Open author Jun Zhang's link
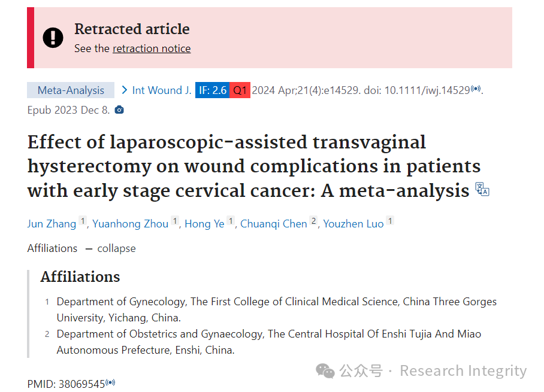Screen dimensions: 544x392 pyautogui.click(x=52, y=224)
